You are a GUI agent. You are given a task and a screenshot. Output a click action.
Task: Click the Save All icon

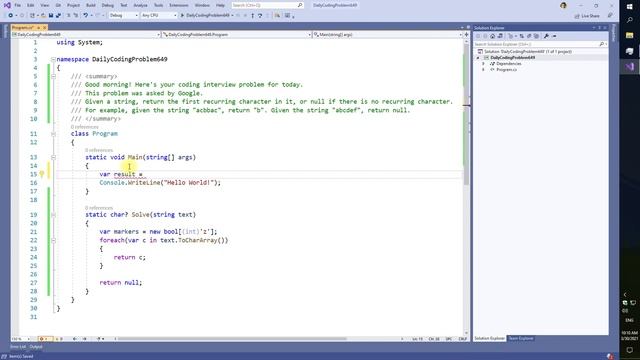point(58,16)
